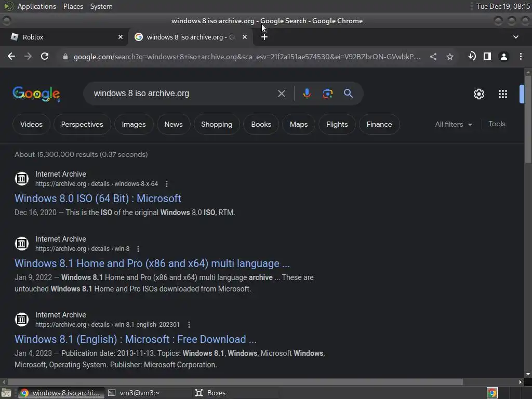
Task: Filter results by News
Action: 174,124
